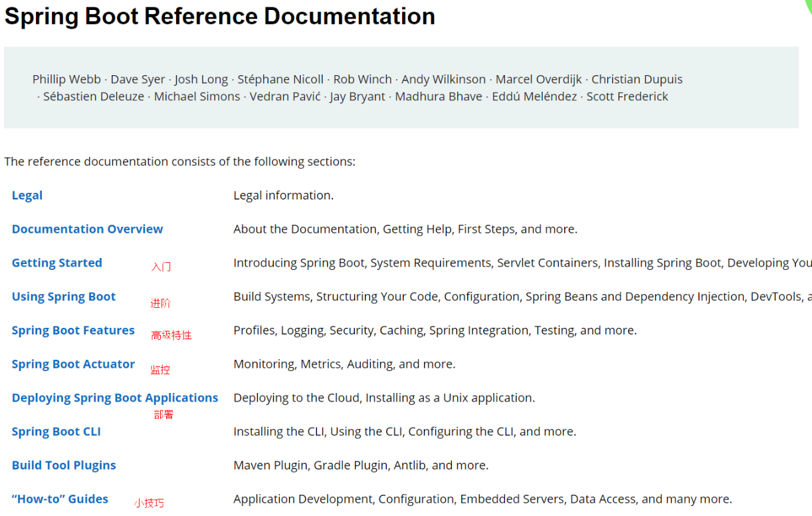This screenshot has width=812, height=516.
Task: Click author name Scott Frederick
Action: pyautogui.click(x=627, y=97)
